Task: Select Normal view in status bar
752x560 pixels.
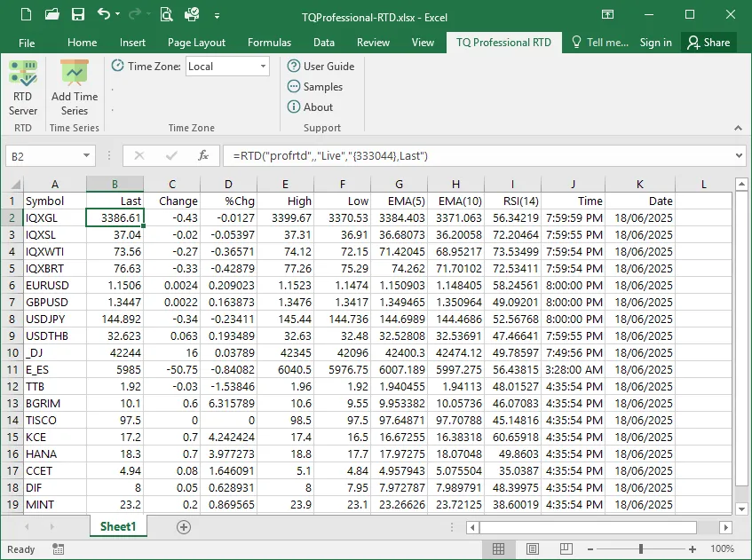Action: tap(499, 549)
